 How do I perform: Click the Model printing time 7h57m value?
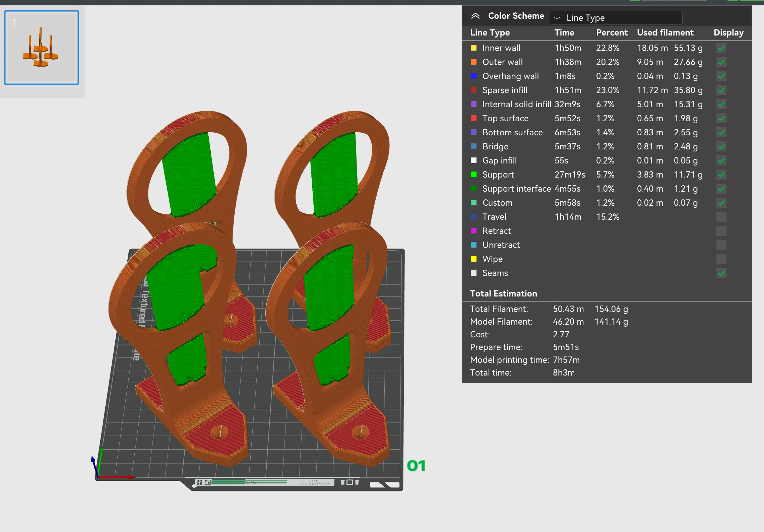(566, 360)
